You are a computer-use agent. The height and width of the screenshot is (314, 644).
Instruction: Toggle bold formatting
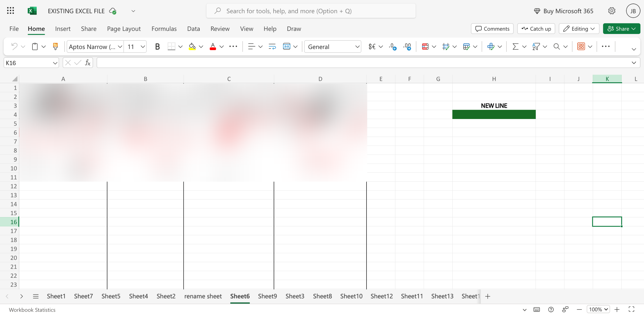pos(157,47)
